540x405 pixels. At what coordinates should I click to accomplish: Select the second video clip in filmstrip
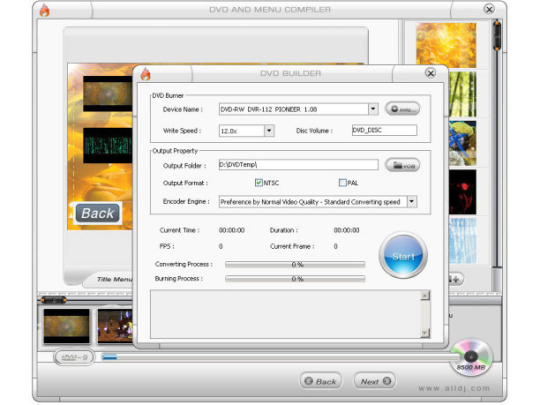click(x=115, y=326)
